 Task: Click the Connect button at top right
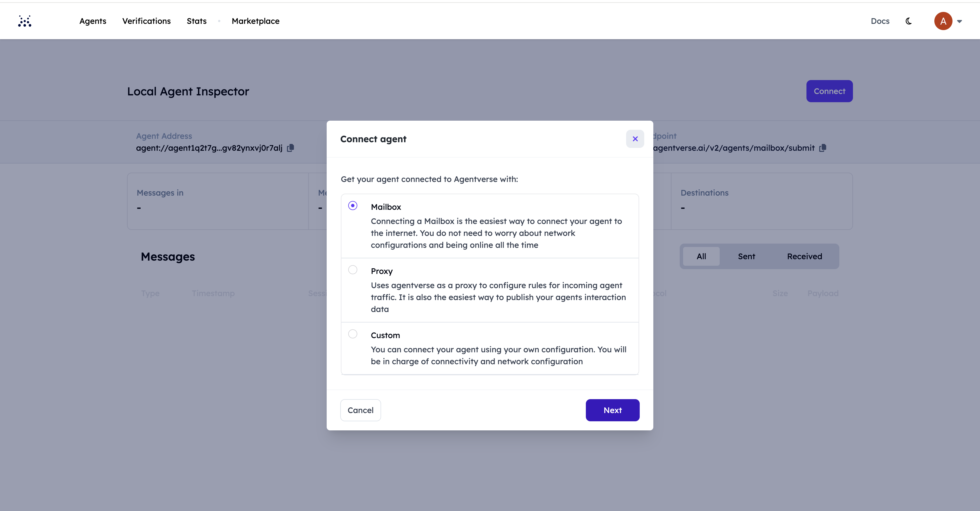point(829,91)
